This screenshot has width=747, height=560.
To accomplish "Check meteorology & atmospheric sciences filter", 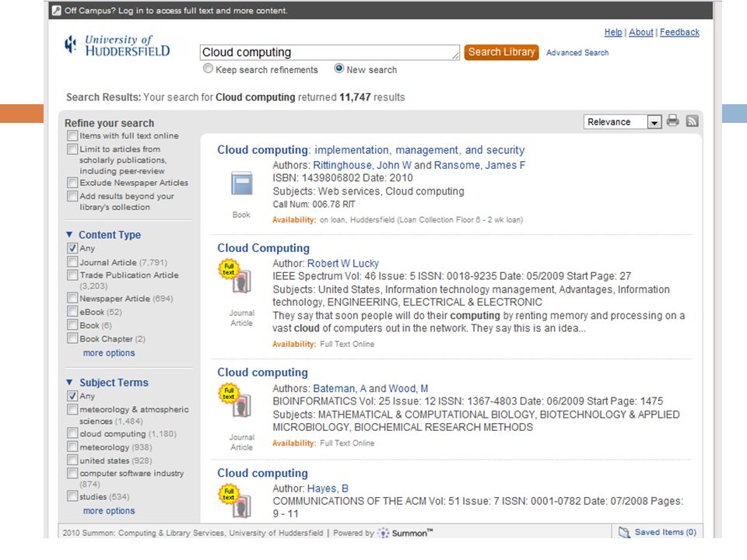I will coord(72,410).
